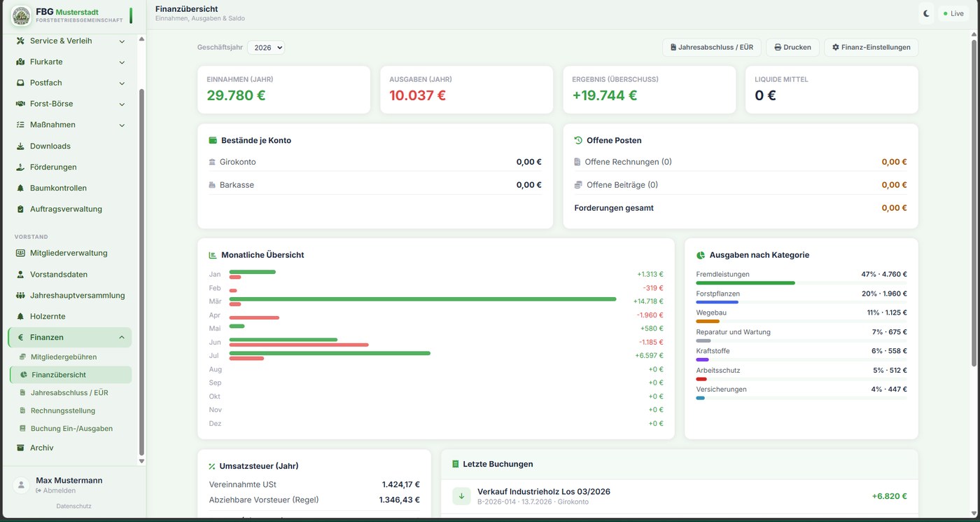Toggle dark mode moon icon

tap(926, 13)
